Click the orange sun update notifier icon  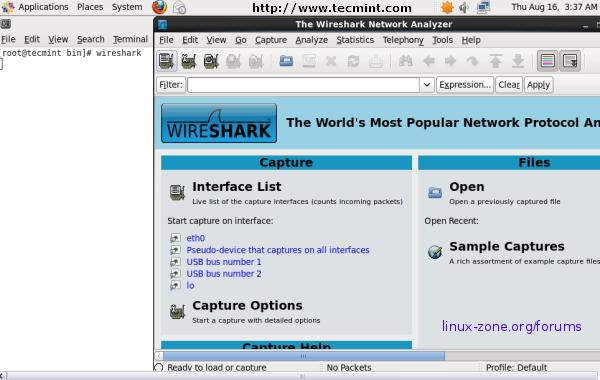coord(447,7)
